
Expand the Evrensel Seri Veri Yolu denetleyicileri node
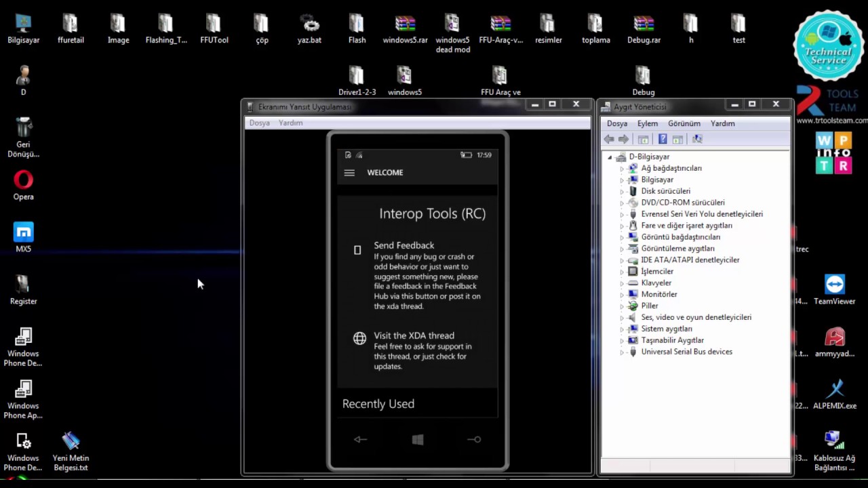tap(622, 214)
